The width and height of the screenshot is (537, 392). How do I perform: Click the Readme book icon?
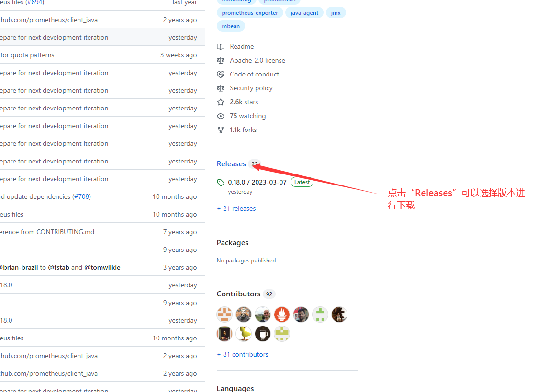click(x=221, y=46)
